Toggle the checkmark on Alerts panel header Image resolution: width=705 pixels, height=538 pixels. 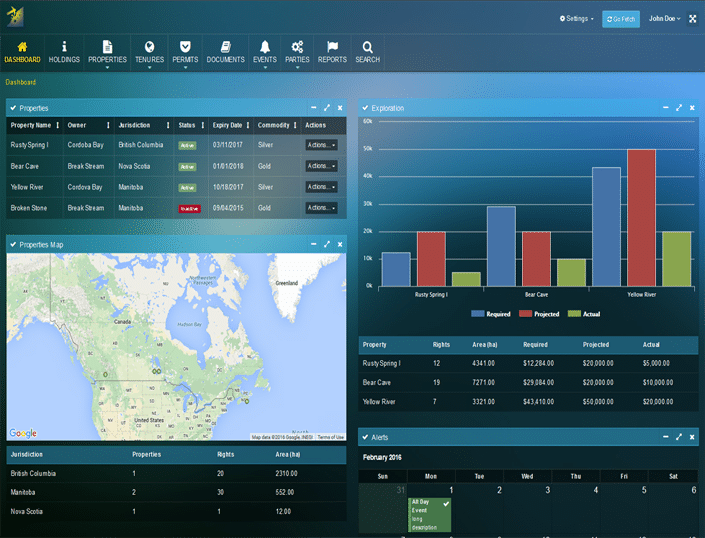(x=365, y=437)
